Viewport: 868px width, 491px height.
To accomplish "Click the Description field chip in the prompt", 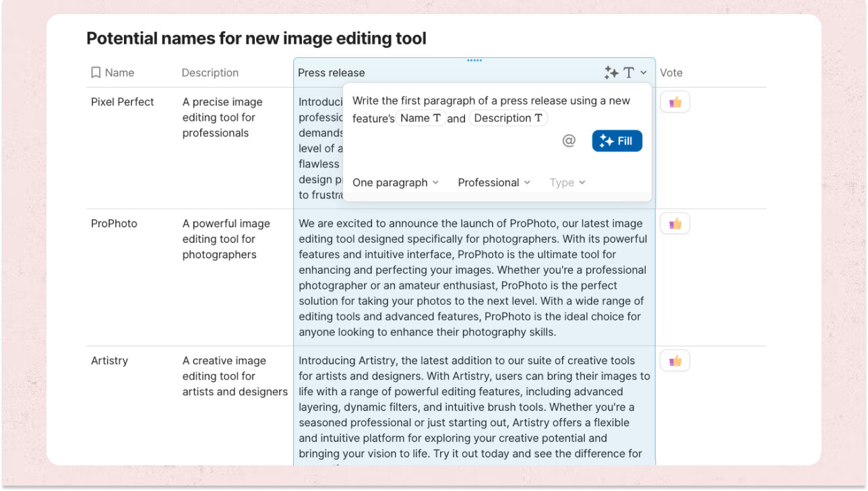I will point(508,119).
